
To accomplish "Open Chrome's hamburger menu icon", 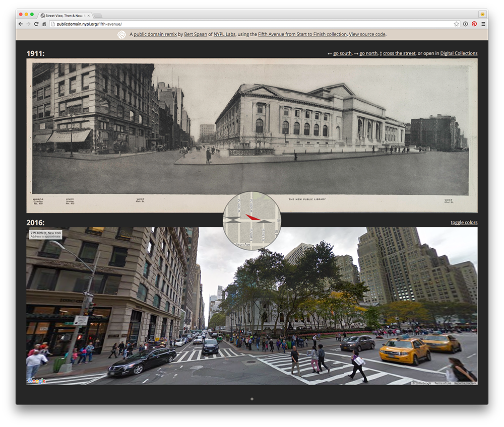I will click(x=483, y=23).
